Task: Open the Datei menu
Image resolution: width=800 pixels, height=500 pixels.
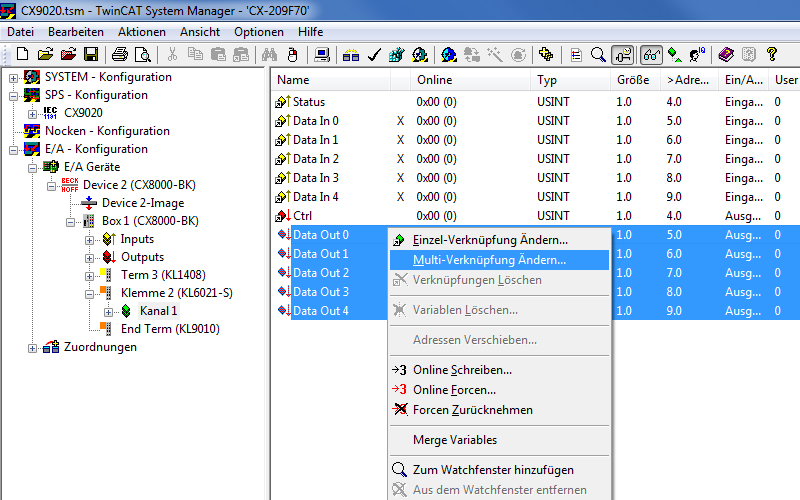Action: pyautogui.click(x=20, y=32)
